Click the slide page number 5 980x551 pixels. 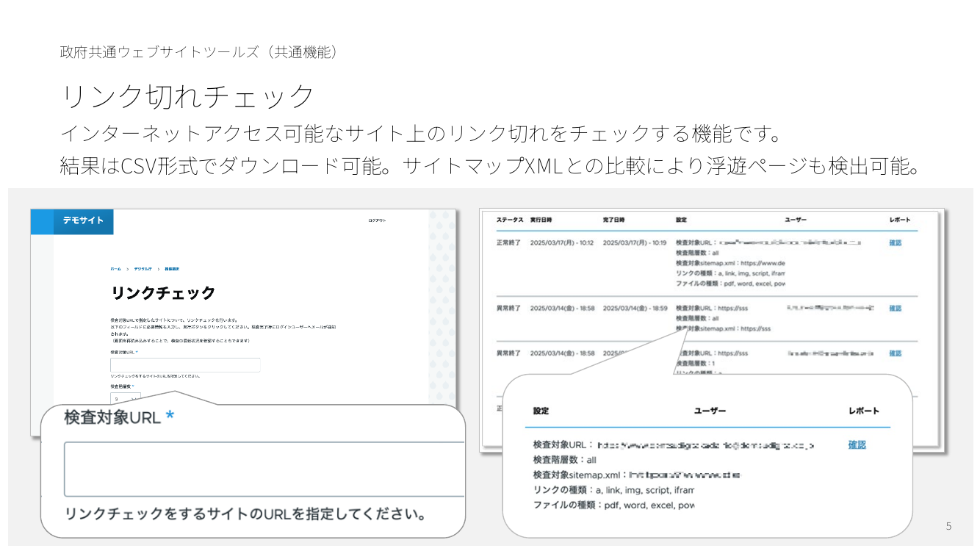click(x=948, y=526)
